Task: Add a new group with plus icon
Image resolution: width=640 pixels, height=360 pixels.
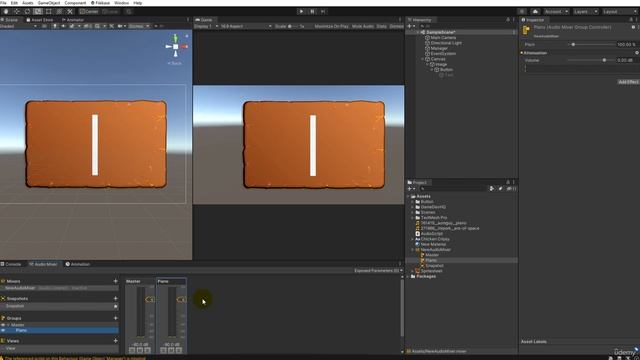Action: pyautogui.click(x=116, y=318)
